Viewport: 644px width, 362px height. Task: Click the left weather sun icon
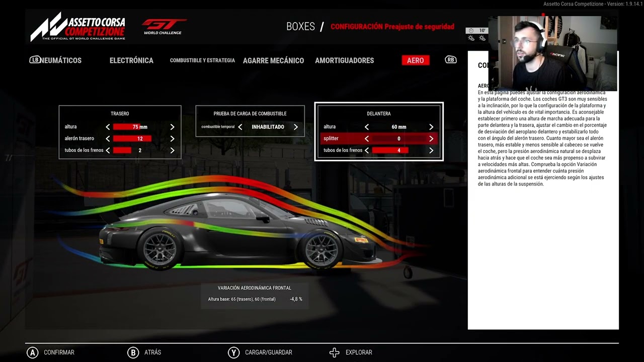[x=471, y=38]
